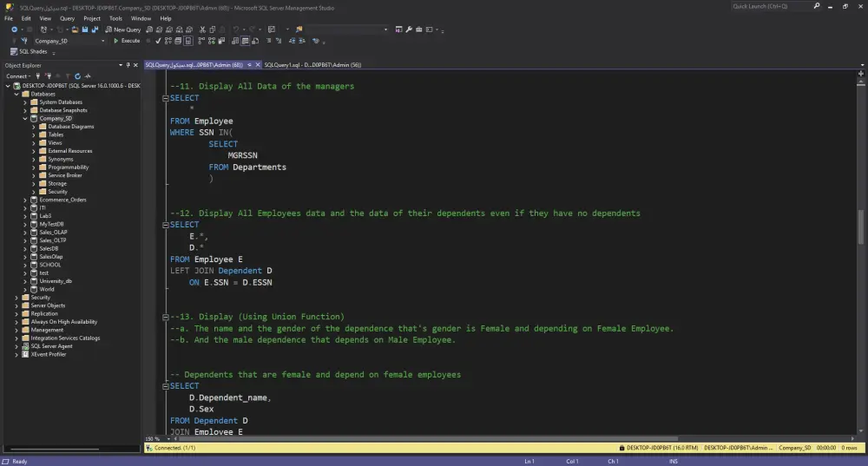The width and height of the screenshot is (868, 466).
Task: Click the split-window handle above the scrollbar
Action: click(861, 73)
